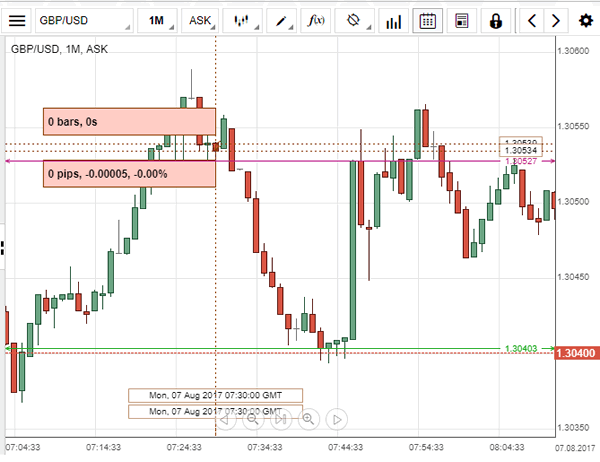Image resolution: width=600 pixels, height=462 pixels.
Task: Open the hamburger main menu
Action: [17, 21]
